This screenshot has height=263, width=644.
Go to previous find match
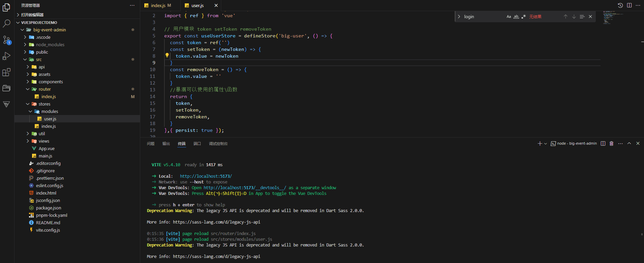(x=565, y=17)
